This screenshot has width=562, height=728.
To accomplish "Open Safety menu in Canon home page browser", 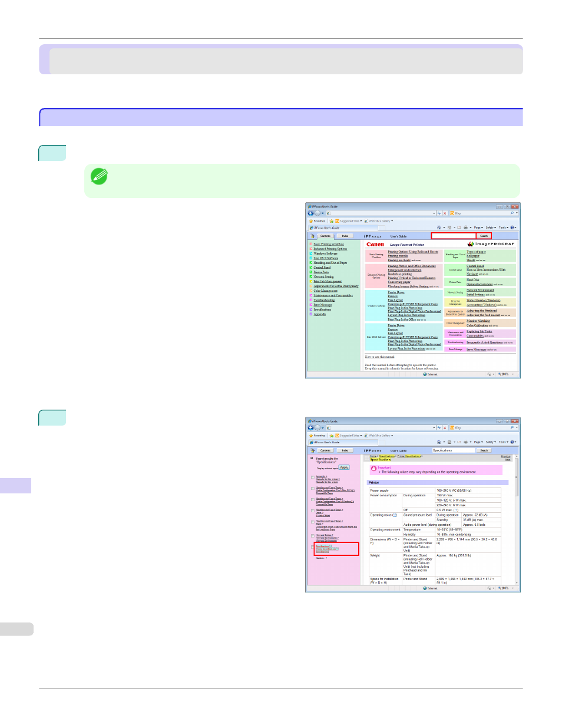I will [491, 228].
